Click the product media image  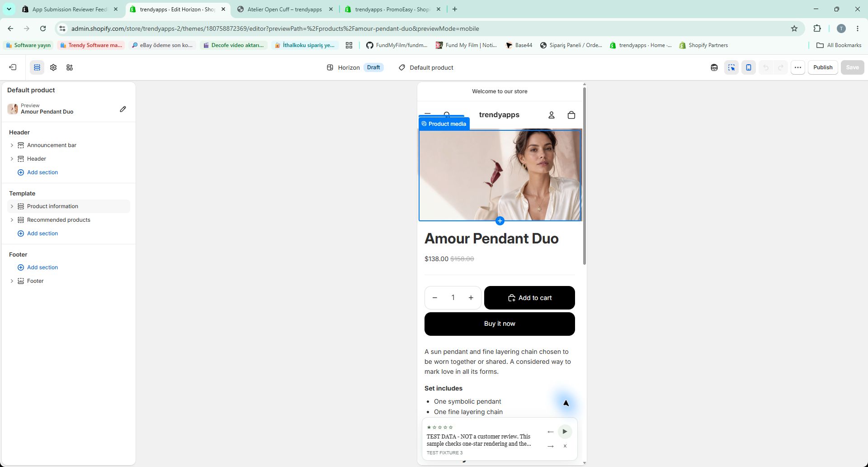click(500, 176)
